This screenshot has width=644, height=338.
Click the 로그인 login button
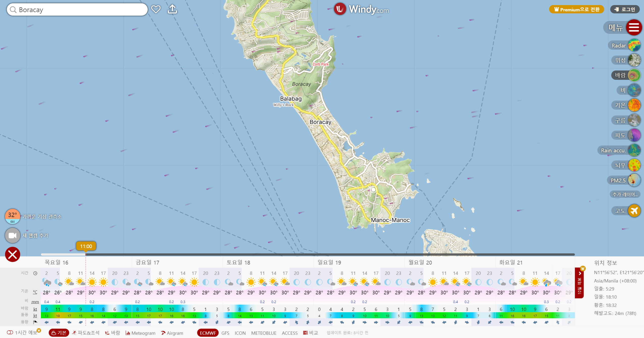[625, 9]
